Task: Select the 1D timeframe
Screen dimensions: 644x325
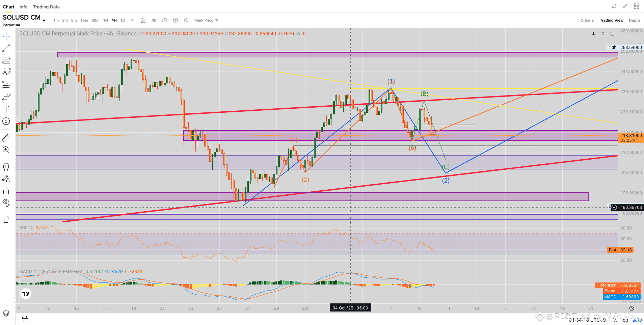Action: click(x=123, y=20)
